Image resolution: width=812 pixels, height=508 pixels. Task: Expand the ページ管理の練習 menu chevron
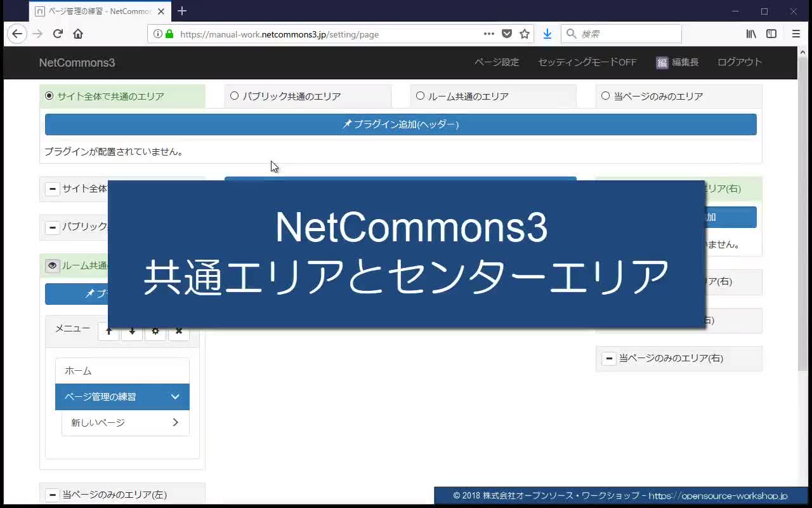point(175,397)
